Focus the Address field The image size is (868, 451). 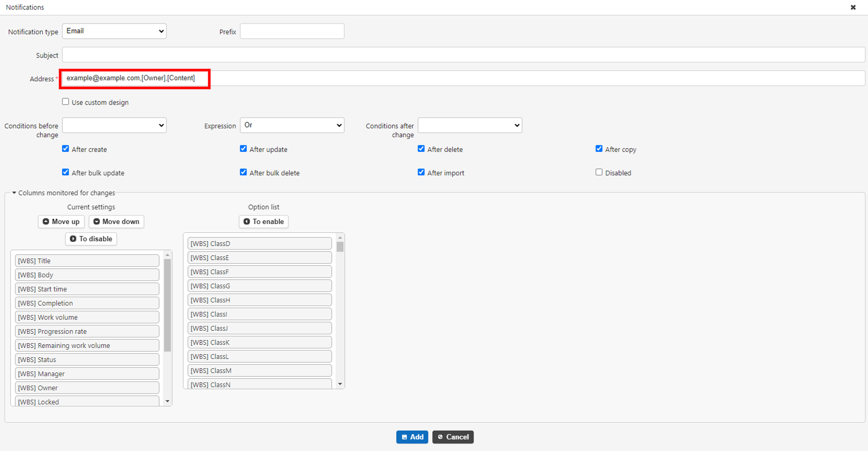[464, 78]
